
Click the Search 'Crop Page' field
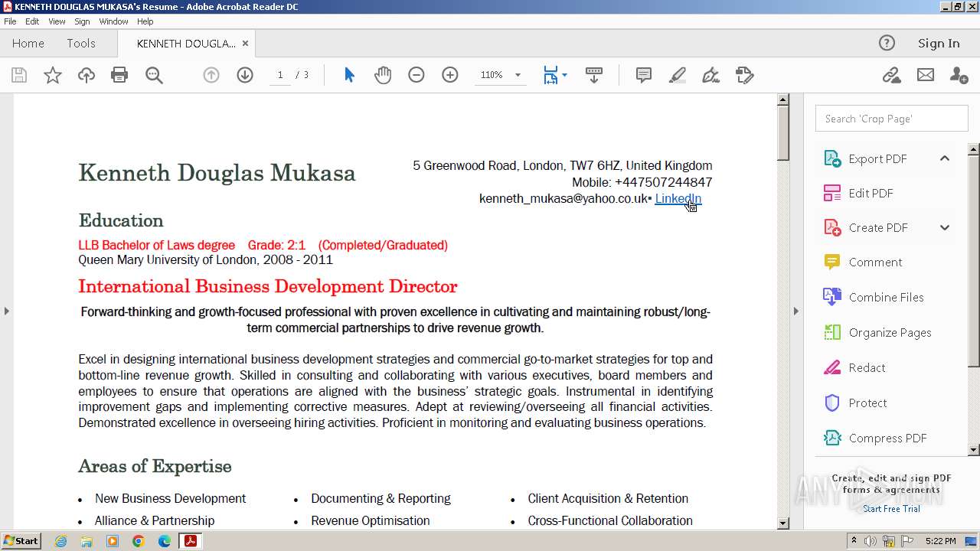point(891,119)
